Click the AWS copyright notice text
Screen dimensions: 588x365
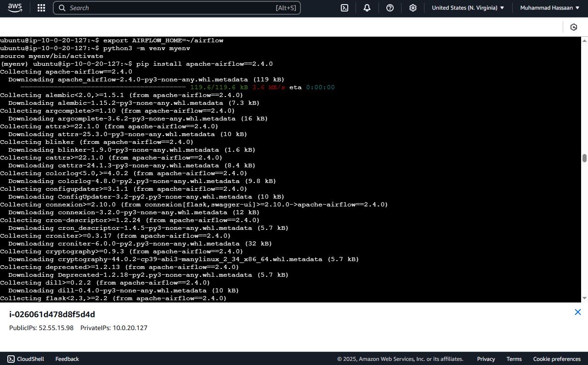[x=400, y=359]
